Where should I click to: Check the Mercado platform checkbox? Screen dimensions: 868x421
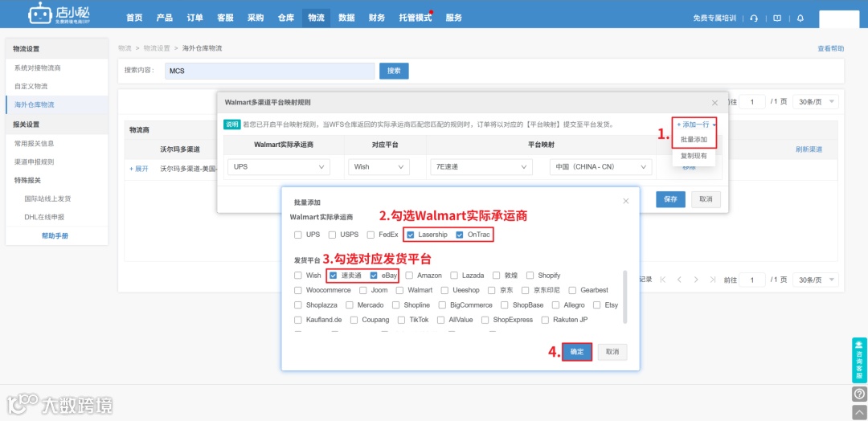(350, 305)
